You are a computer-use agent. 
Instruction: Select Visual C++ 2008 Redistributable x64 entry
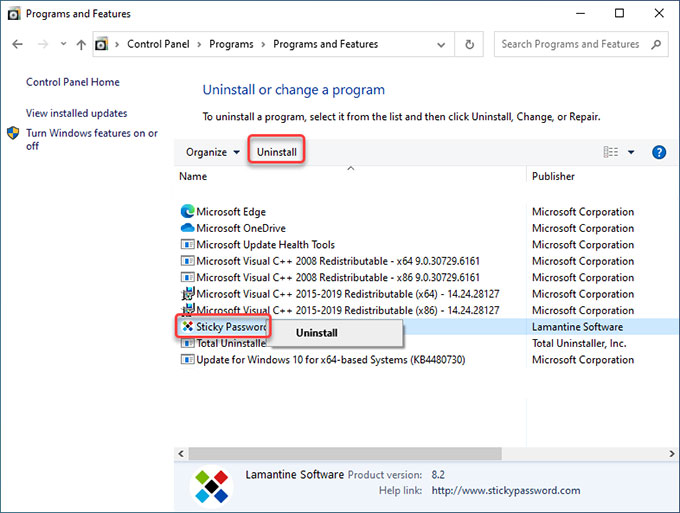[x=338, y=261]
